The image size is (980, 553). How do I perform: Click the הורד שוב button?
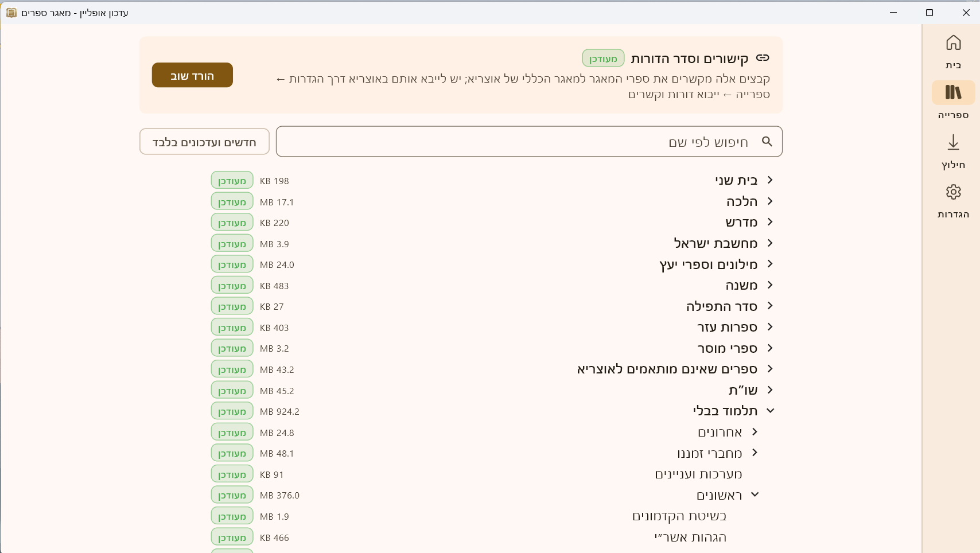pos(192,75)
